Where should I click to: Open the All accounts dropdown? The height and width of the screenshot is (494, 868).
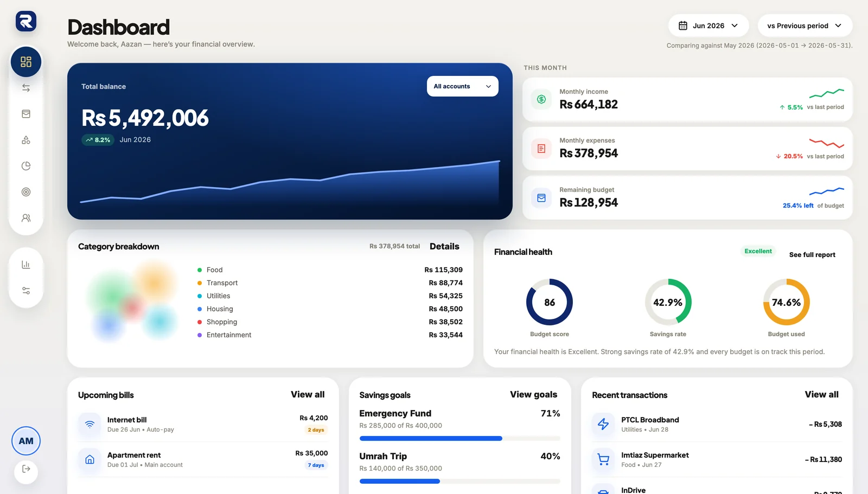[x=463, y=86]
